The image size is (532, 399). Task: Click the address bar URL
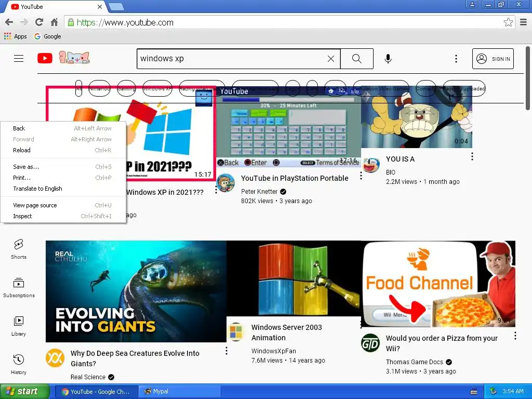pos(125,22)
